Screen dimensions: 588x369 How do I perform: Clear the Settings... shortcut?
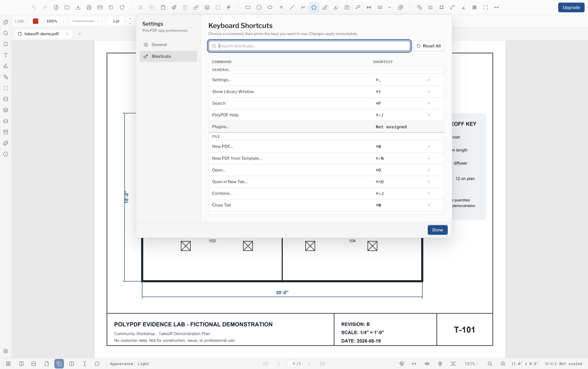pos(429,80)
